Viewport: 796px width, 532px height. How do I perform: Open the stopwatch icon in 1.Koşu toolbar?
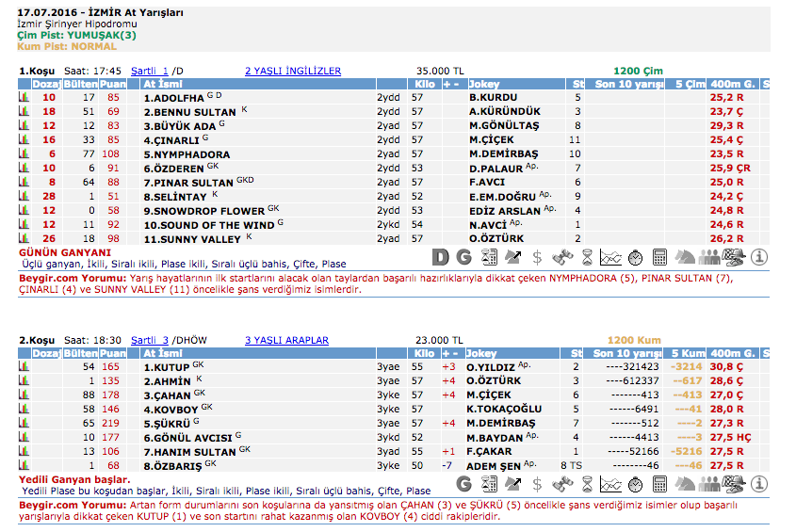(635, 256)
